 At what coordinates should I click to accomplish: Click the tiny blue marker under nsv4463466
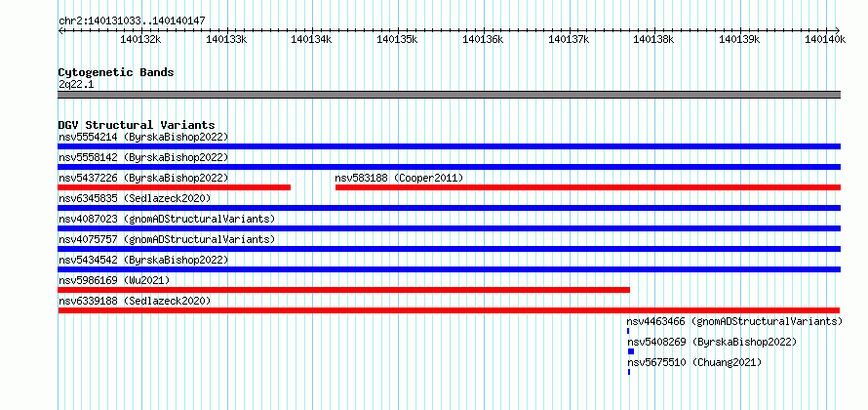[x=628, y=331]
